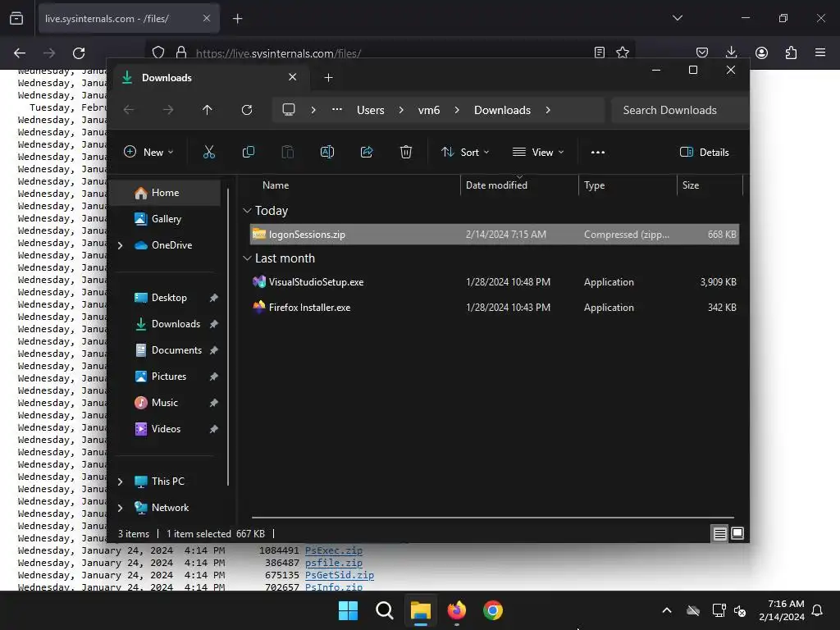Viewport: 840px width, 630px height.
Task: Click the PC monitor icon in address bar
Action: click(x=289, y=110)
